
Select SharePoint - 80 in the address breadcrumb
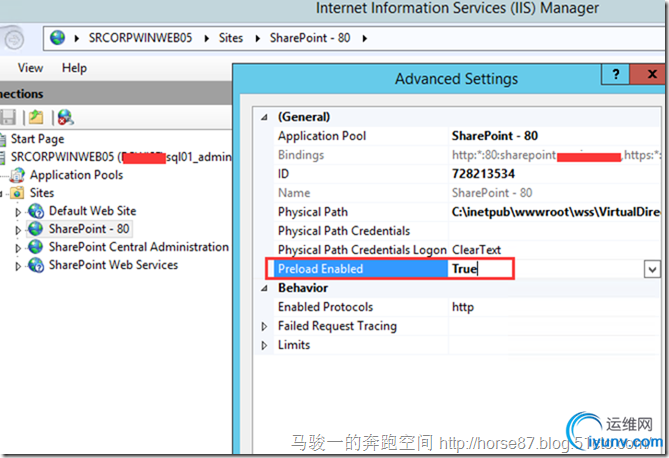310,38
